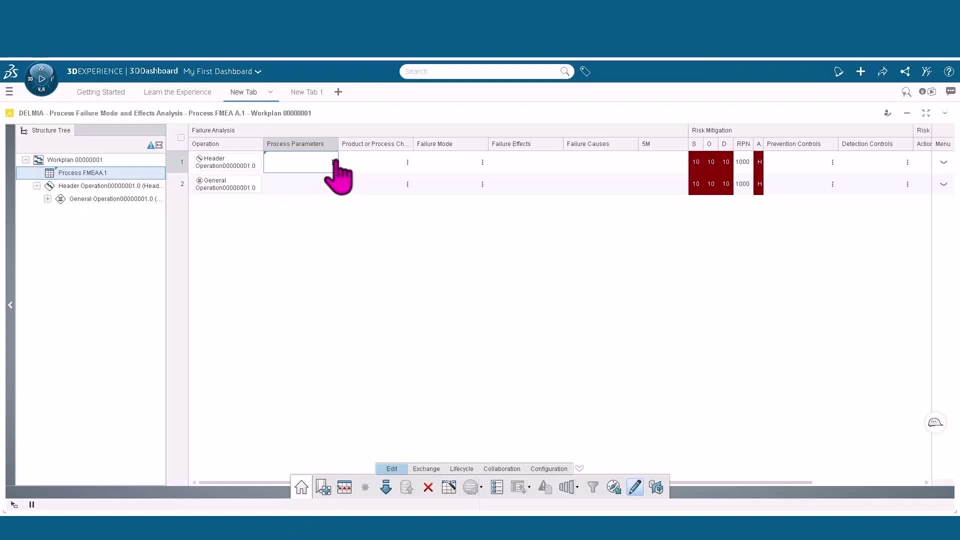Image resolution: width=960 pixels, height=540 pixels.
Task: Click the star burst icon in the action bar
Action: click(365, 487)
